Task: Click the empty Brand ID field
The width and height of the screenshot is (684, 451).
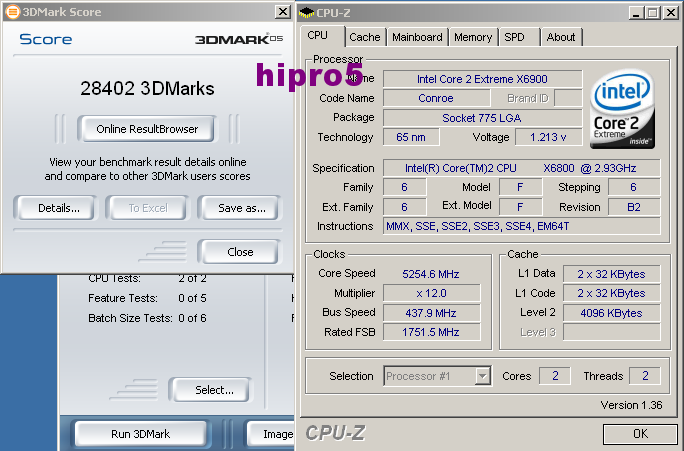Action: pos(568,98)
